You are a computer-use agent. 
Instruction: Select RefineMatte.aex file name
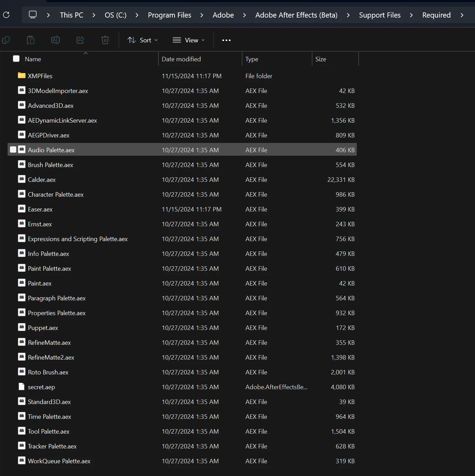49,342
